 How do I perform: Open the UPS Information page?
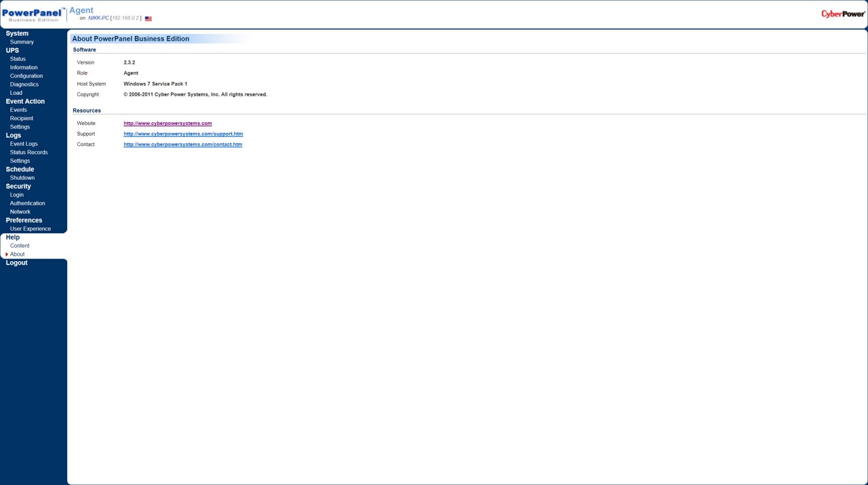24,67
